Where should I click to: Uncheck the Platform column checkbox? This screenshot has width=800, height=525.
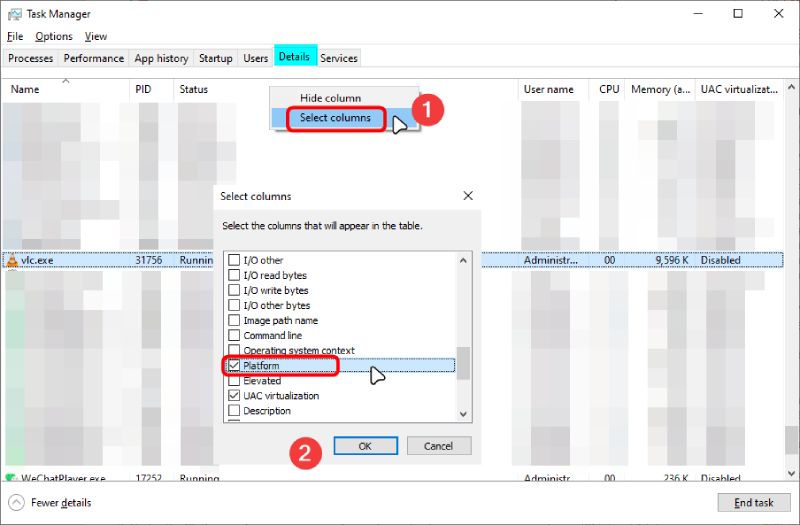pyautogui.click(x=234, y=365)
